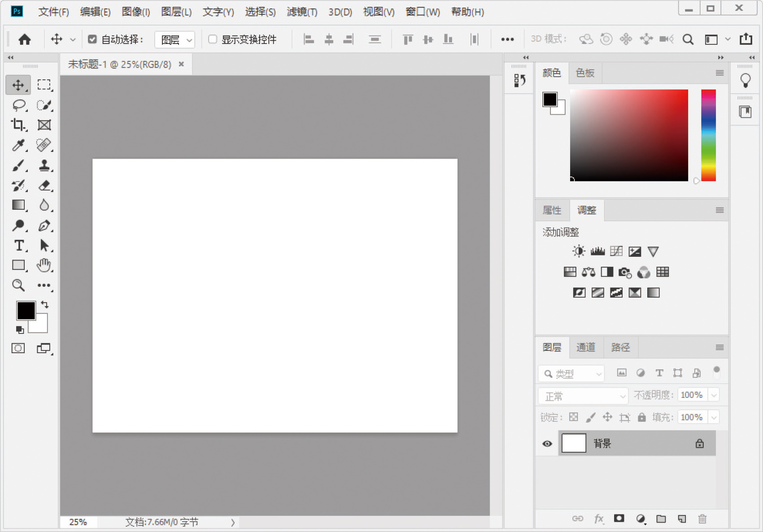This screenshot has width=763, height=532.
Task: Select the Brush tool
Action: [19, 165]
